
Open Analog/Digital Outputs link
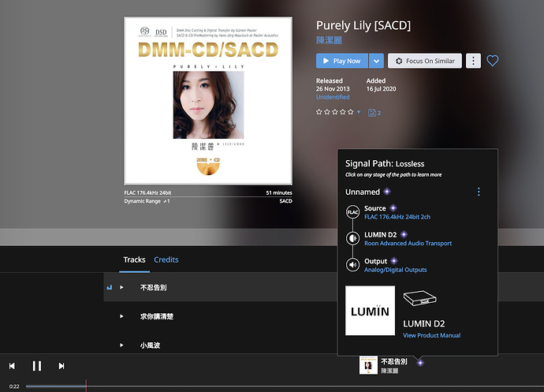point(396,270)
